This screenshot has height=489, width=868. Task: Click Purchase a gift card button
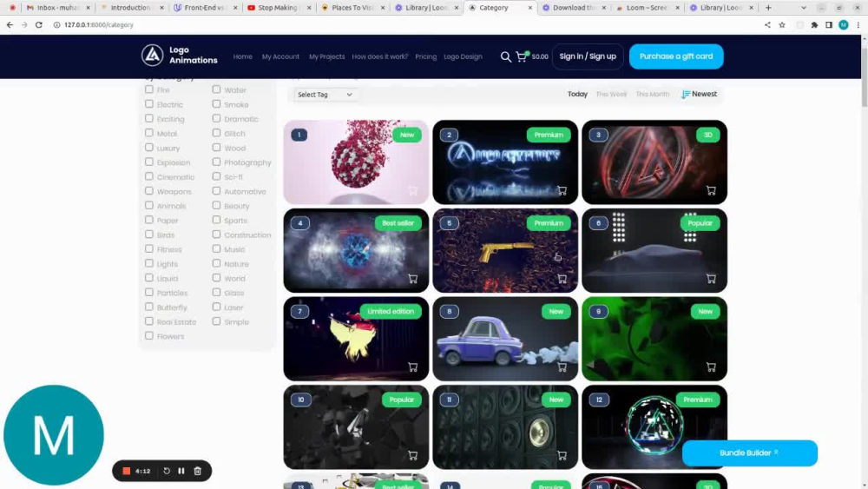coord(676,56)
